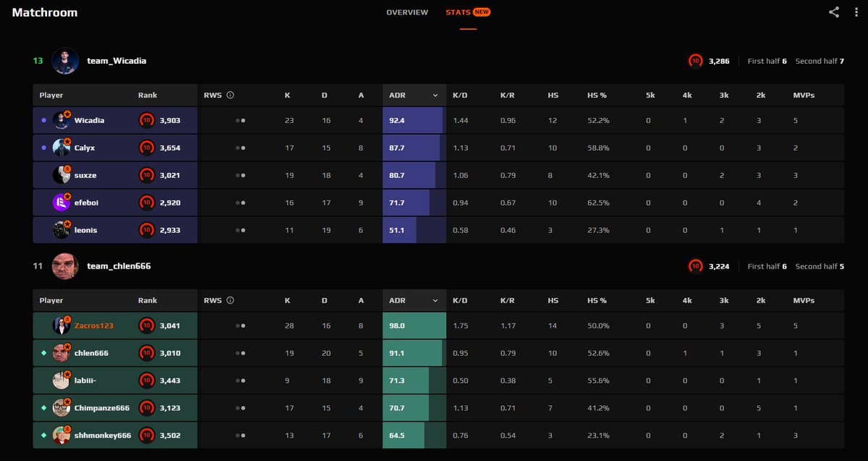Image resolution: width=868 pixels, height=461 pixels.
Task: Click Zacros123's player avatar
Action: coord(61,326)
